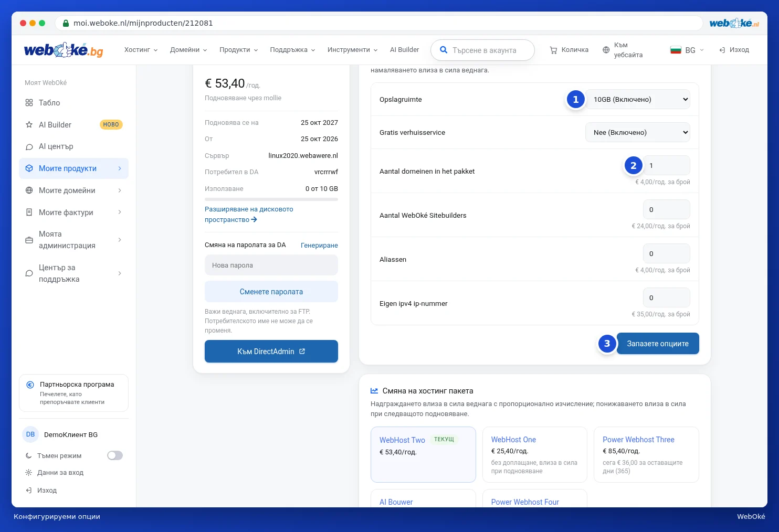The height and width of the screenshot is (532, 779).
Task: Click the Табло dashboard icon
Action: click(x=29, y=103)
